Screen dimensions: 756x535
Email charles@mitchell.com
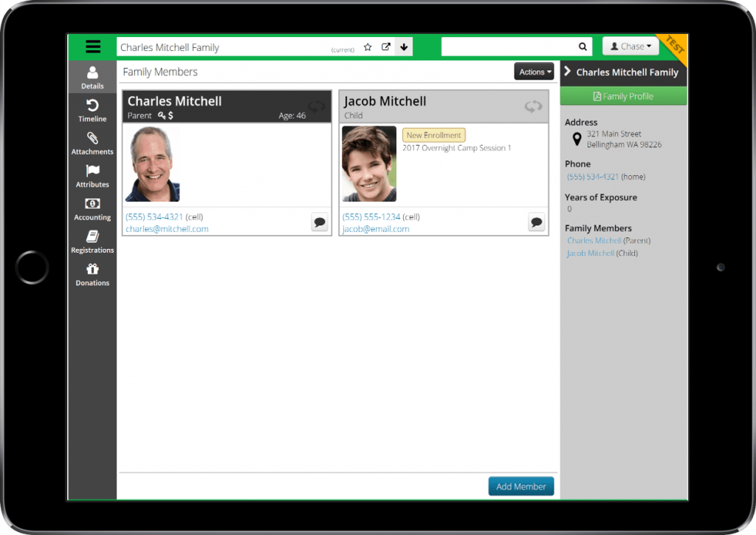pos(168,229)
